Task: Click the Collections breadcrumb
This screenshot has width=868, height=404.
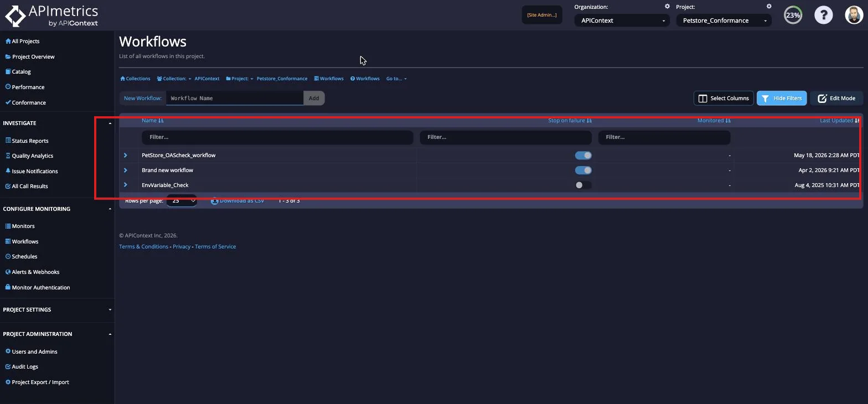Action: [135, 79]
